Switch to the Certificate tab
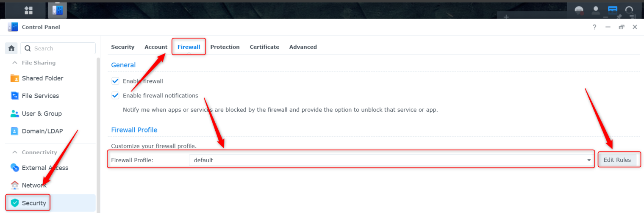Screen dimensions: 644x213 [264, 47]
